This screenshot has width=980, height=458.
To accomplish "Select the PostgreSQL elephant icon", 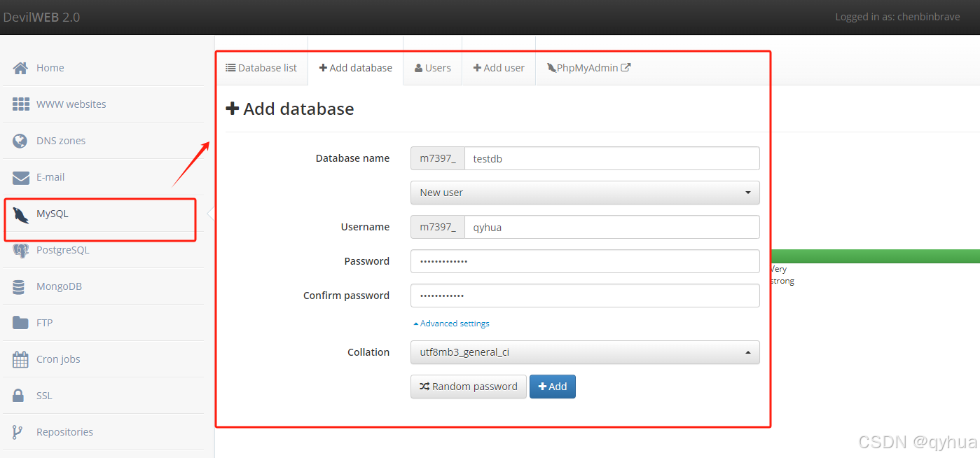I will pos(20,250).
